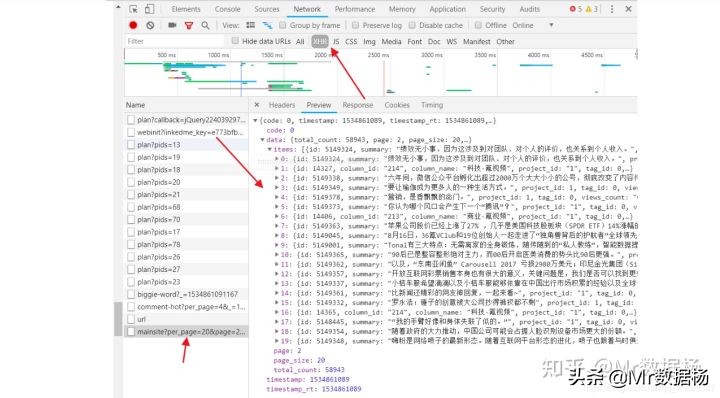This screenshot has height=398, width=720.
Task: Select the webinit?linkedme_key request row
Action: click(186, 132)
